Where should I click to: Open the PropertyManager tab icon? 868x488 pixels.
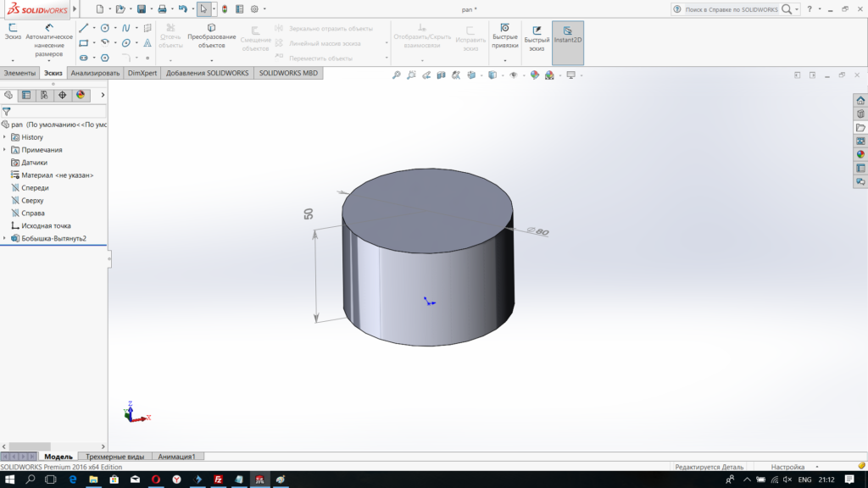[26, 95]
